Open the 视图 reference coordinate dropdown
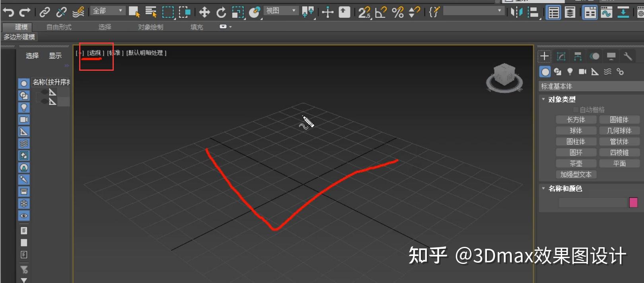This screenshot has height=283, width=644. (281, 11)
